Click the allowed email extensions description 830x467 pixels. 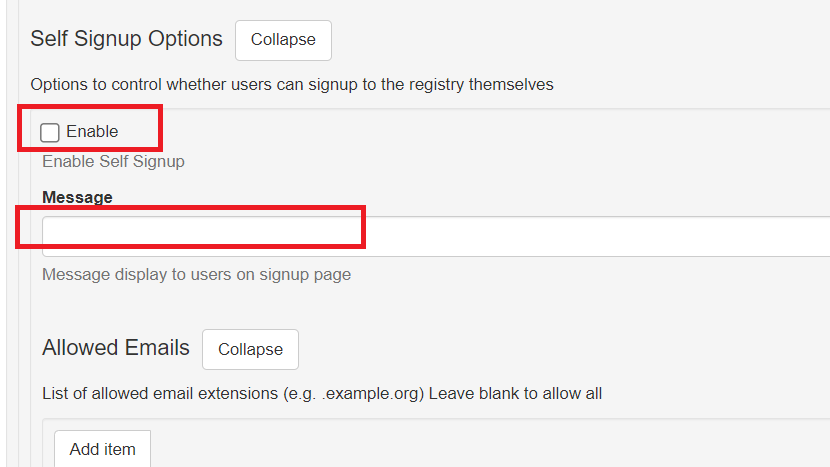pos(322,393)
